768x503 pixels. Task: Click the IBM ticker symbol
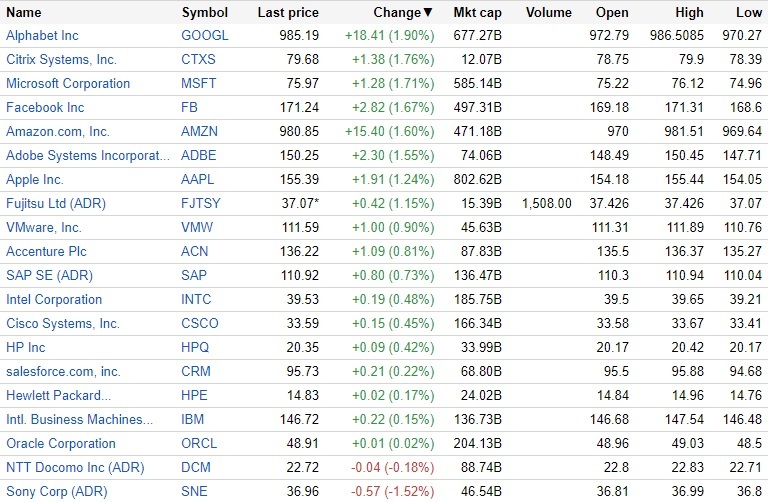[x=192, y=420]
